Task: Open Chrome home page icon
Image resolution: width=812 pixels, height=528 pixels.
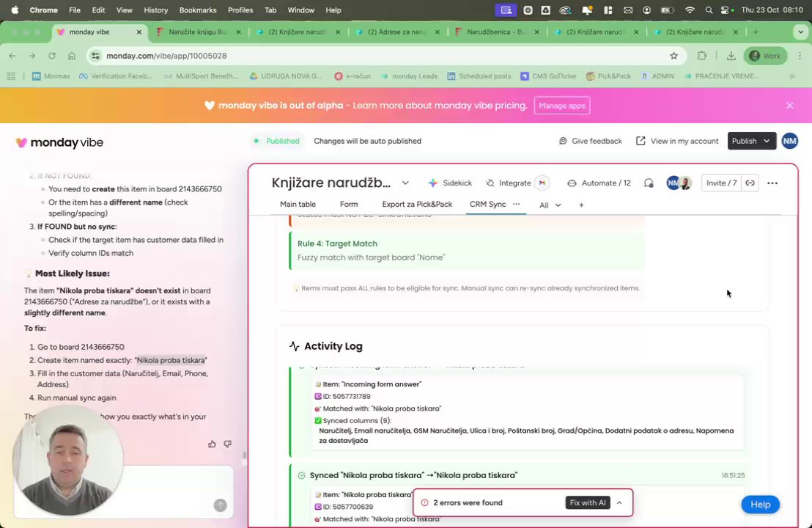Action: [72, 56]
